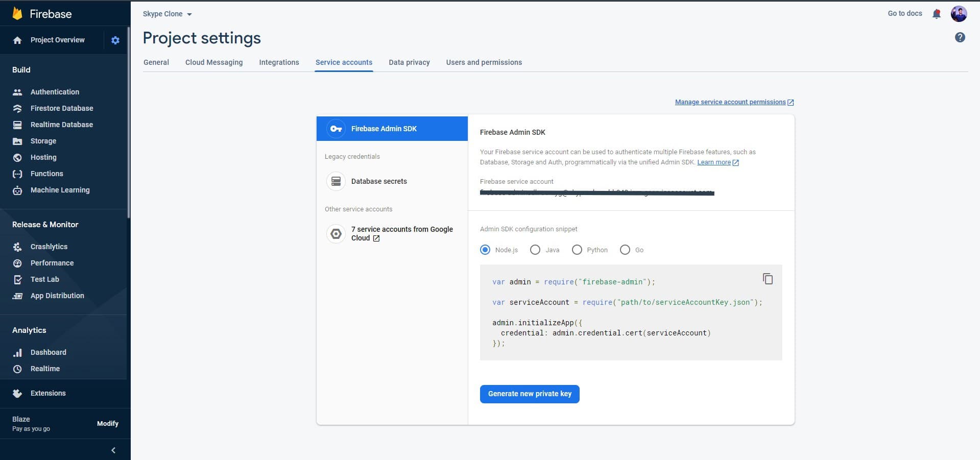This screenshot has width=980, height=460.
Task: Collapse the left sidebar with chevron
Action: pos(113,450)
